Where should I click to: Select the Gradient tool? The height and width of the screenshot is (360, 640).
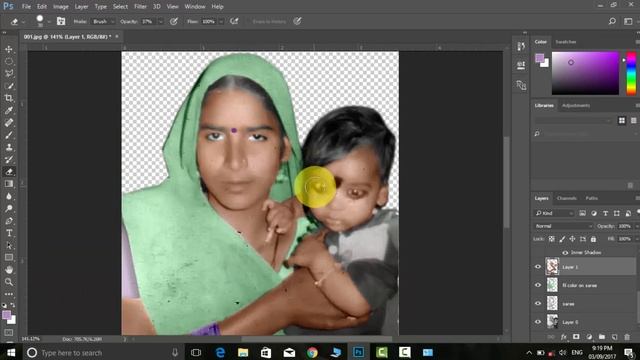[9, 184]
